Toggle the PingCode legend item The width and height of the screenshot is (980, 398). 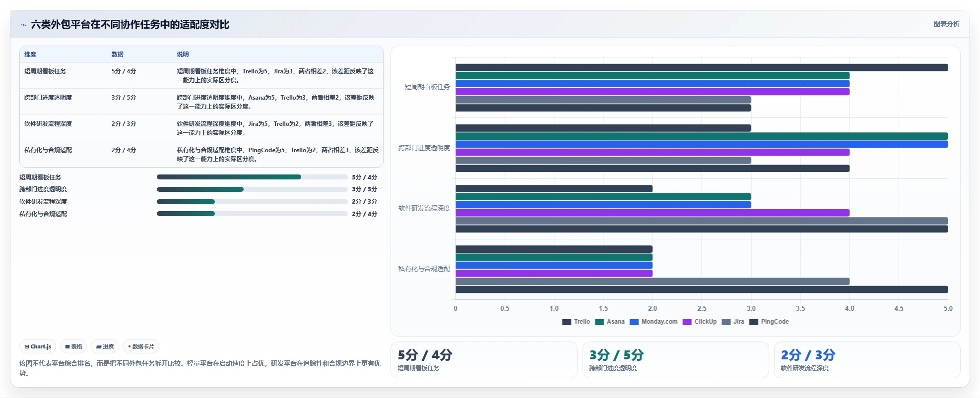tap(769, 322)
